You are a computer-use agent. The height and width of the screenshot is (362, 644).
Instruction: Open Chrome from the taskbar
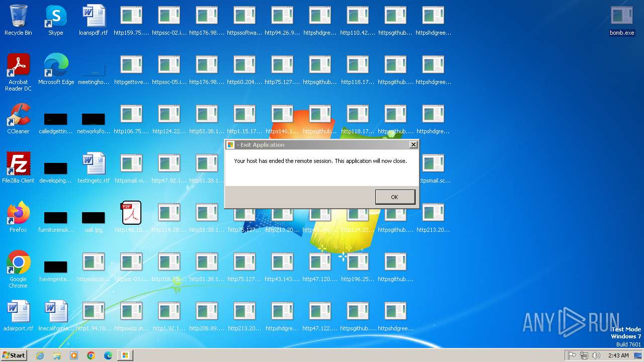[91, 355]
